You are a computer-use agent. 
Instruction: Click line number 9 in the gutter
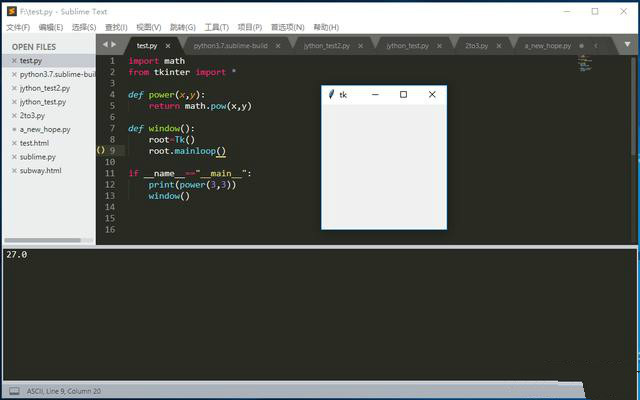112,151
